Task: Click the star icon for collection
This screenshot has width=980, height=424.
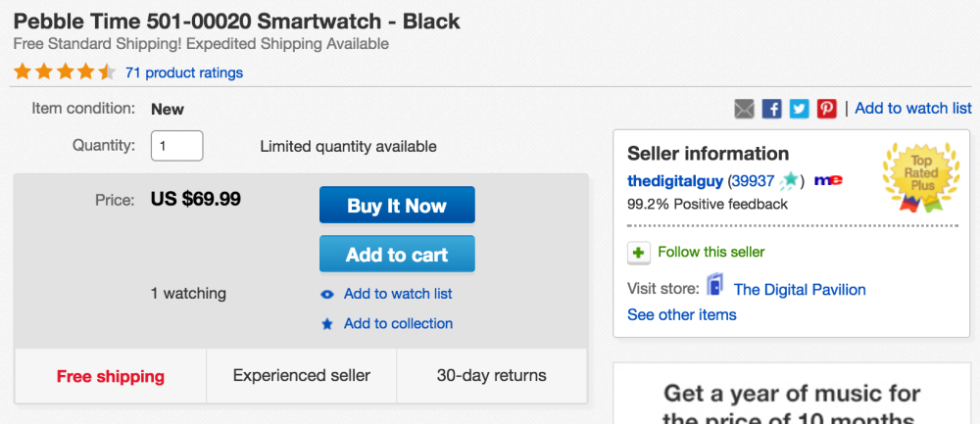Action: pyautogui.click(x=327, y=324)
